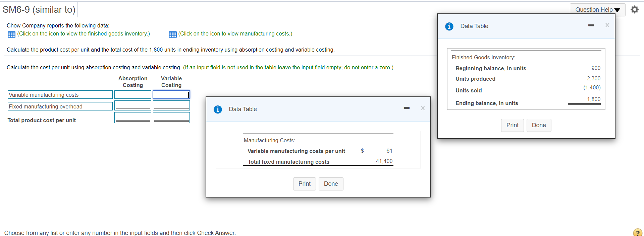Click the beginning balance value 900
The width and height of the screenshot is (644, 236).
point(596,68)
